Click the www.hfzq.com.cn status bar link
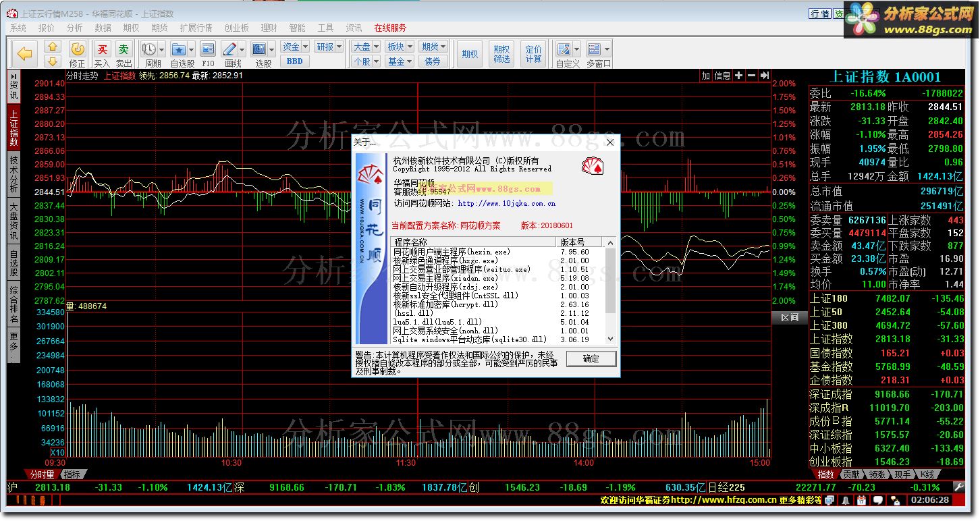Image resolution: width=980 pixels, height=521 pixels. tap(724, 500)
